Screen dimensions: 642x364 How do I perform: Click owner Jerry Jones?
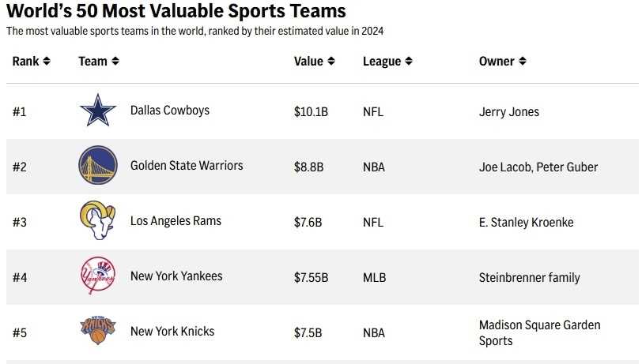[x=509, y=112]
